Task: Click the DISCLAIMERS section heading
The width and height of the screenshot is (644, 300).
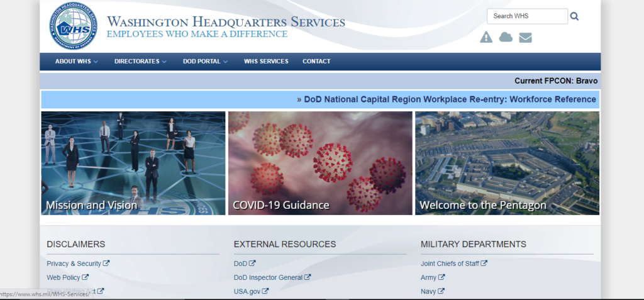Action: pyautogui.click(x=76, y=244)
